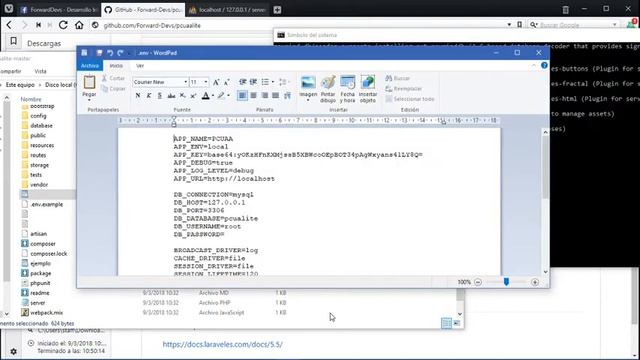Click the GitHub URL address field

point(302,25)
